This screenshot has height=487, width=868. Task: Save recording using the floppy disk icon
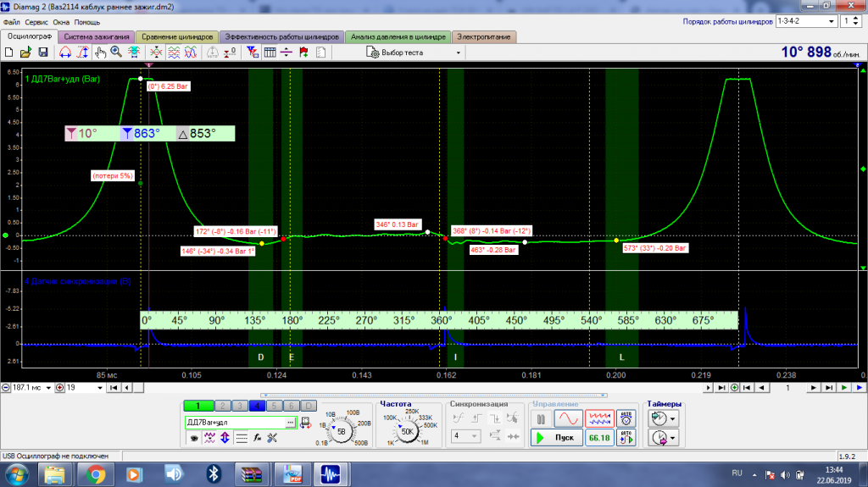coord(42,53)
